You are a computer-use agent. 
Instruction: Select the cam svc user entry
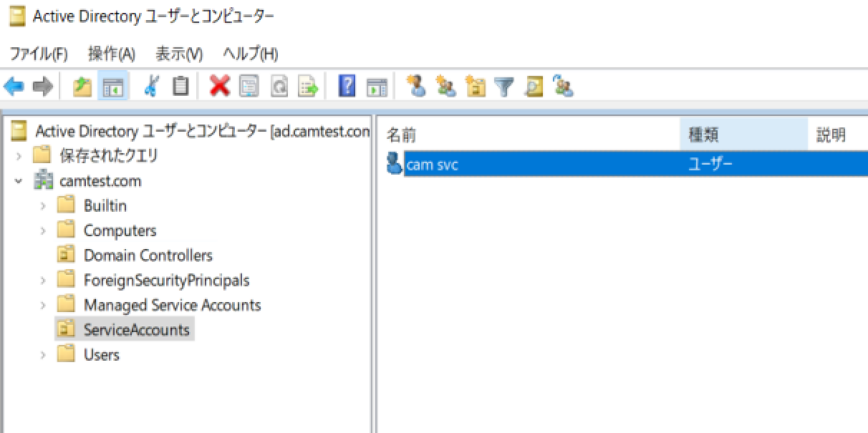click(432, 165)
